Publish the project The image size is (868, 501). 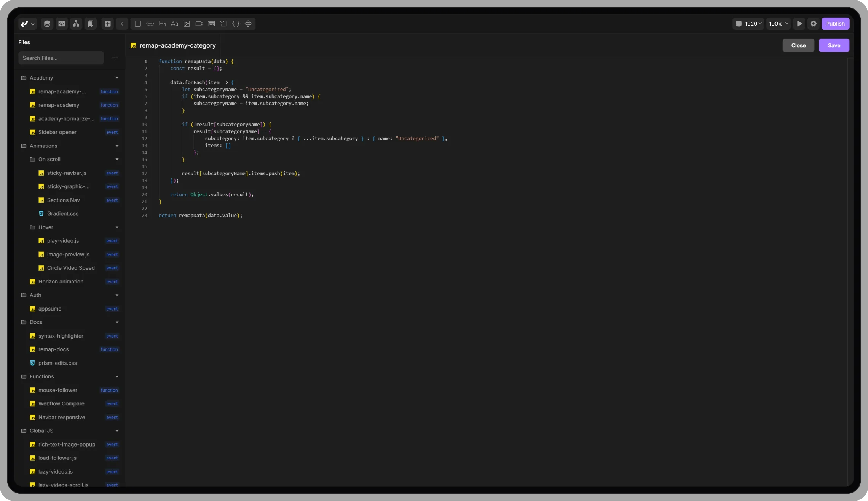click(835, 24)
